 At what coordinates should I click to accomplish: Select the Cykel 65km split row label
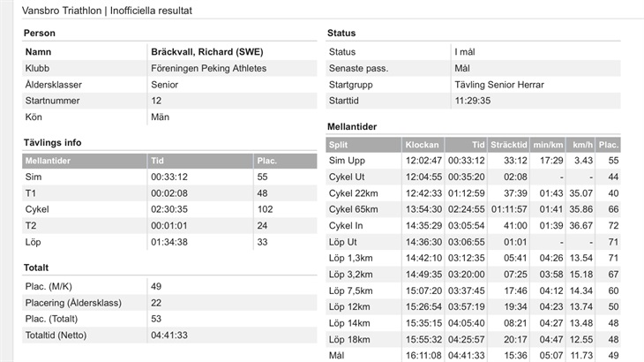pos(353,209)
